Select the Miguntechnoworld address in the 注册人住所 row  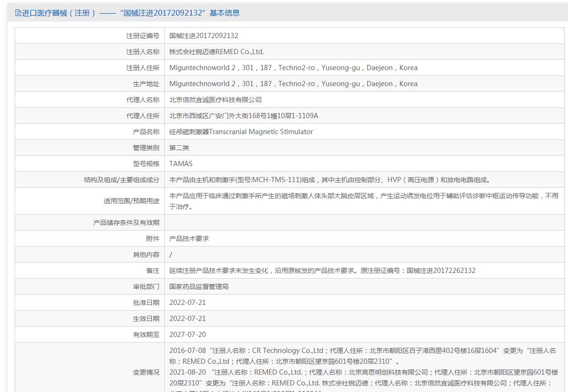tap(293, 68)
